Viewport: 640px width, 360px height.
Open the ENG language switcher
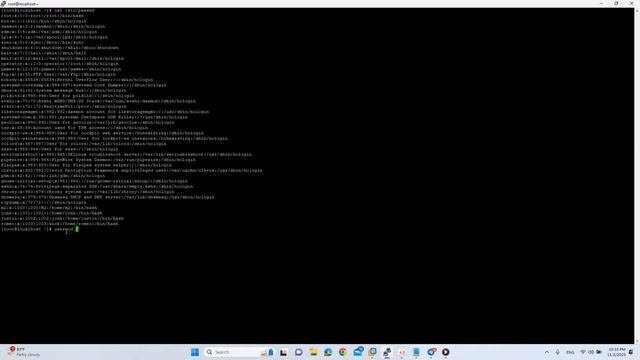click(x=570, y=352)
